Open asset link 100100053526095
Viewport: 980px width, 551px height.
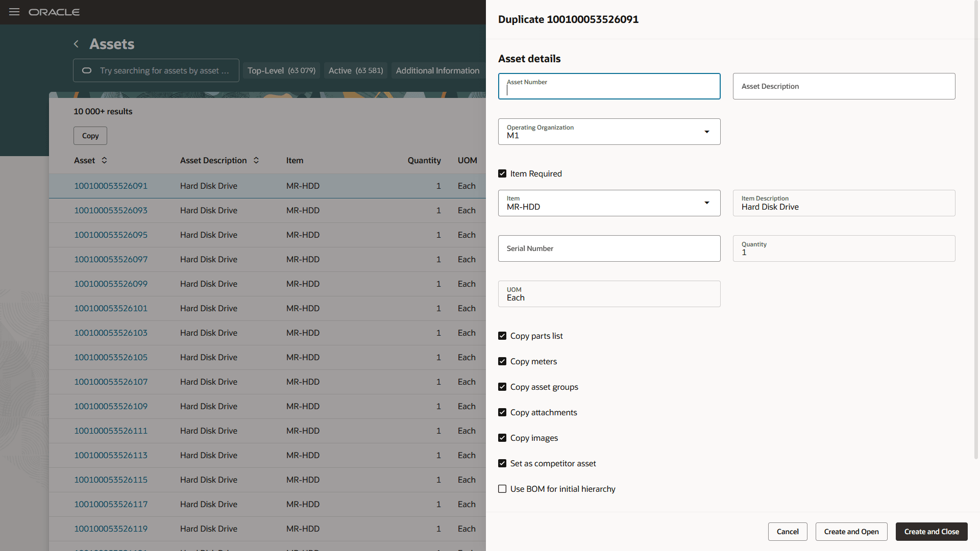[111, 235]
